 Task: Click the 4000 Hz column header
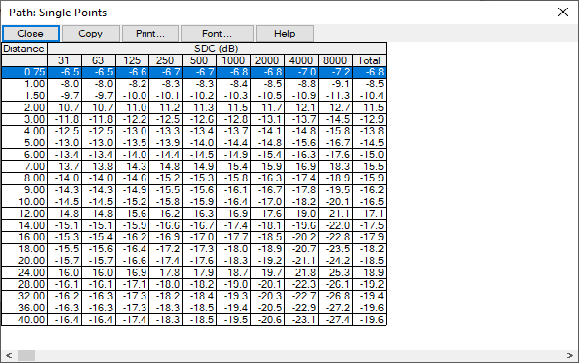pos(301,61)
